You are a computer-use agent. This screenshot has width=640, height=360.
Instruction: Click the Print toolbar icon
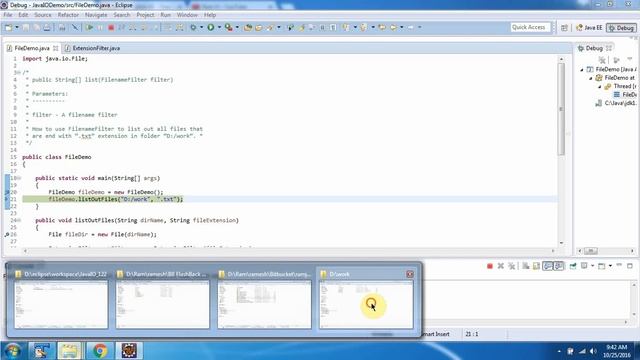pos(47,27)
